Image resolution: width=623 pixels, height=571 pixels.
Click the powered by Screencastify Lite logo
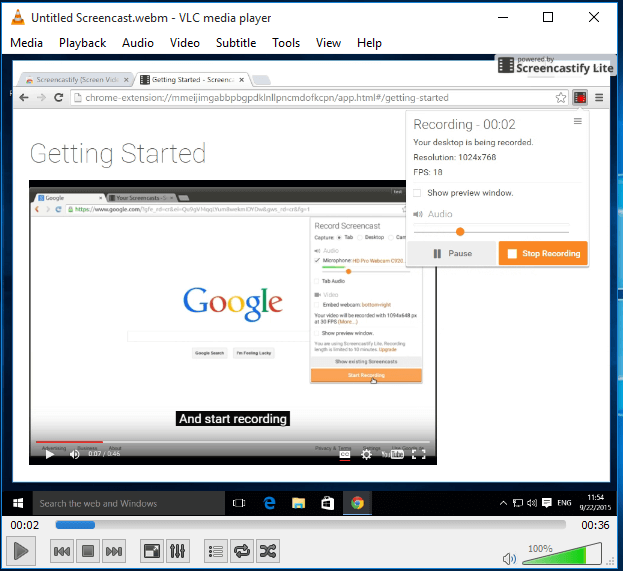tap(555, 65)
